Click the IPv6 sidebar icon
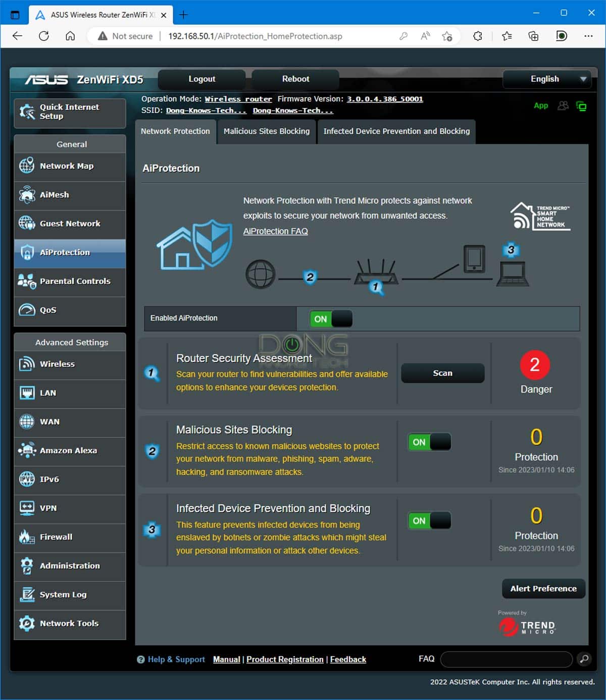Viewport: 606px width, 700px height. [x=27, y=479]
